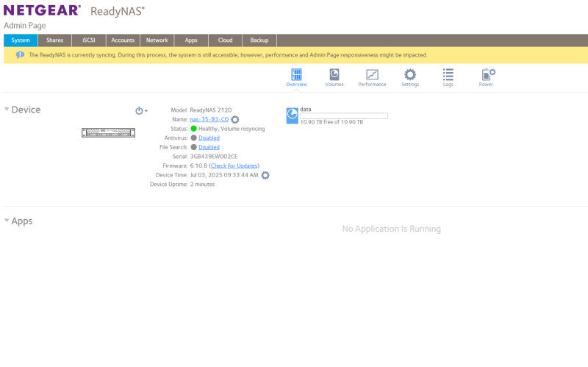Click the Check for Updates link
The height and width of the screenshot is (367, 588).
point(234,165)
